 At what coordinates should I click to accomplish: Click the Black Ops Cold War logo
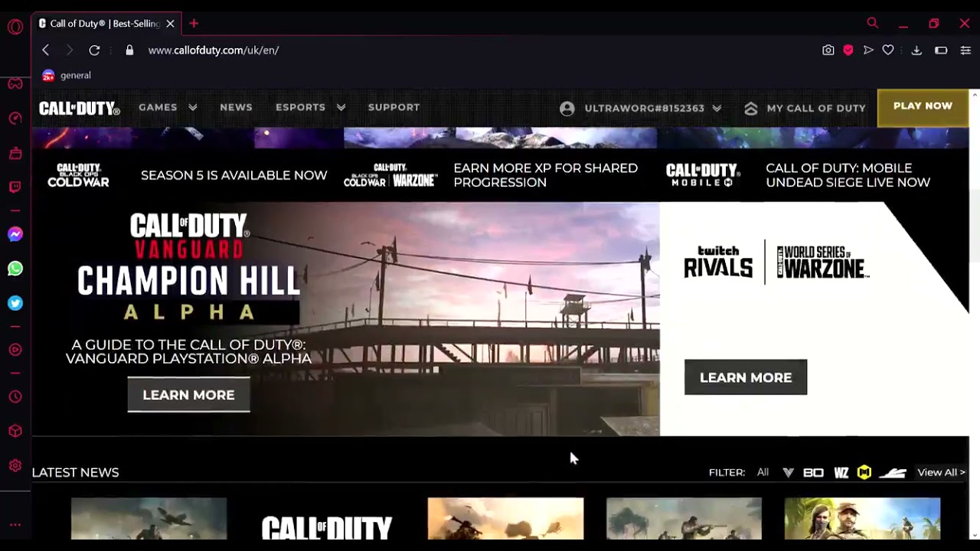pos(78,175)
